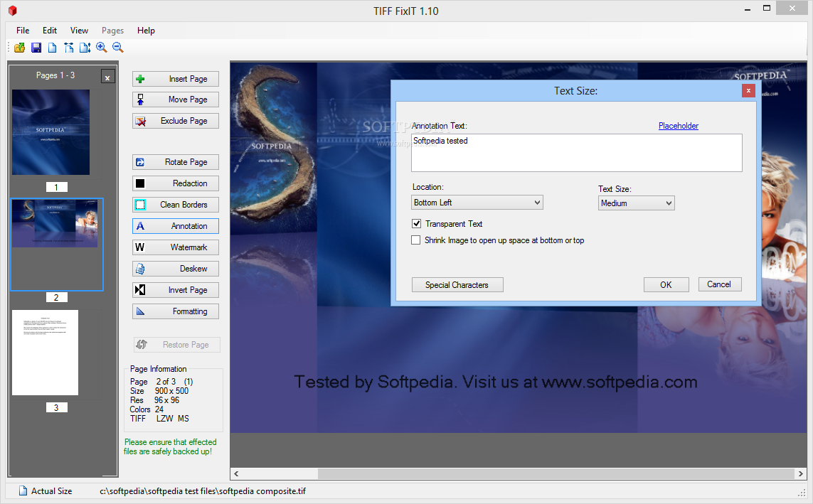Apply Deskew to the page
813x504 pixels.
tap(175, 269)
